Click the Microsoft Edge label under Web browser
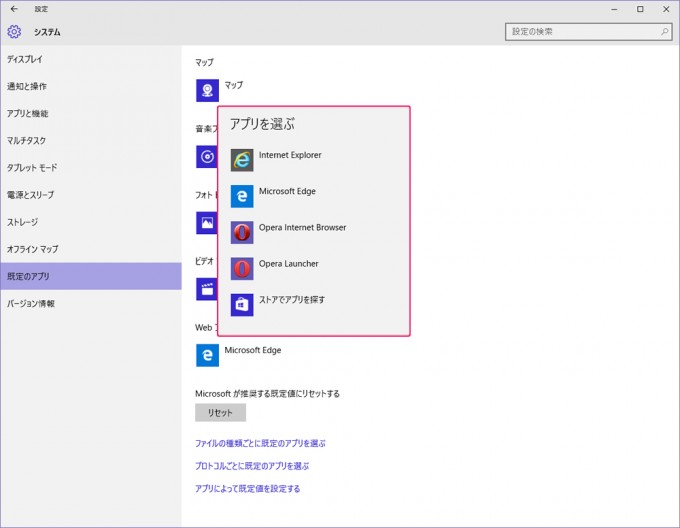The image size is (680, 528). click(x=253, y=350)
